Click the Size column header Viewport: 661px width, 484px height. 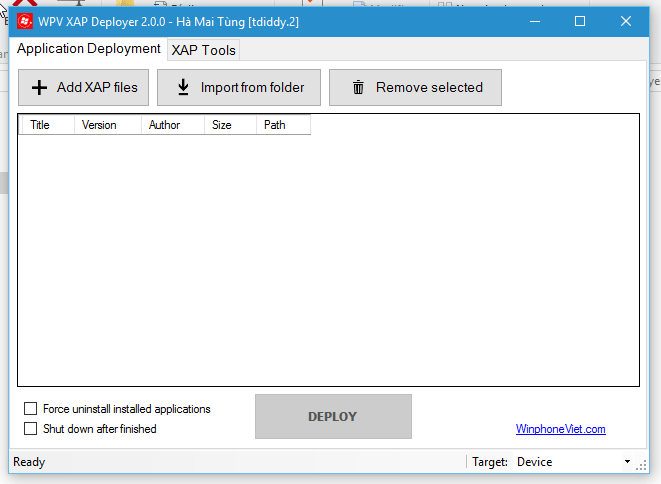(231, 125)
